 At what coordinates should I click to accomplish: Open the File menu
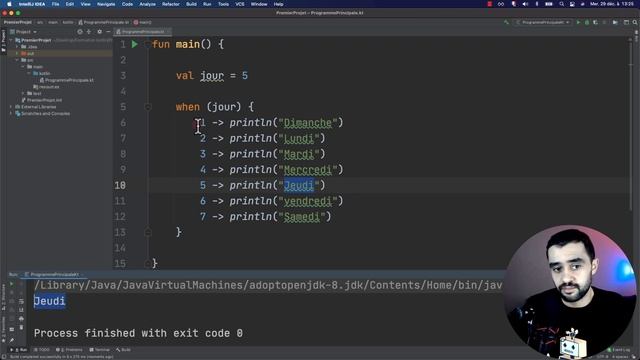[56, 4]
